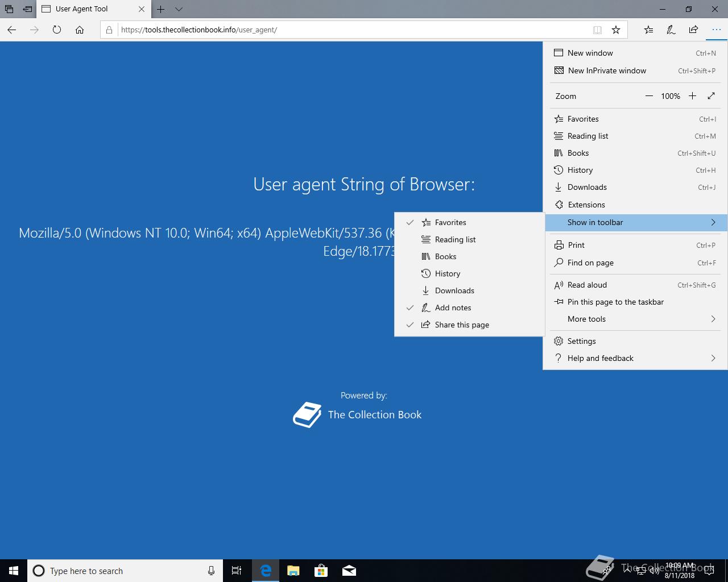Click The Collection Book logo icon

click(307, 415)
